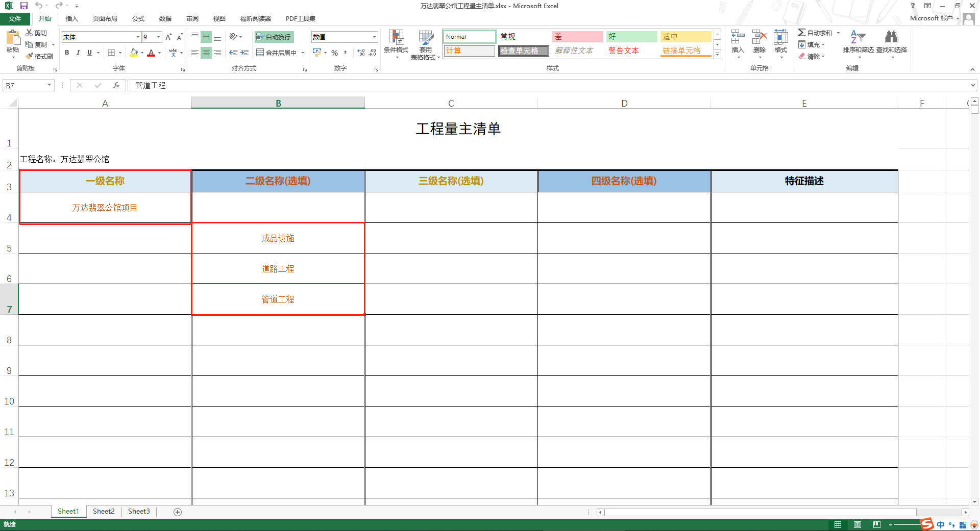Activate the Format Painter (格式刷)
Viewport: 980px width, 531px height.
click(x=39, y=56)
